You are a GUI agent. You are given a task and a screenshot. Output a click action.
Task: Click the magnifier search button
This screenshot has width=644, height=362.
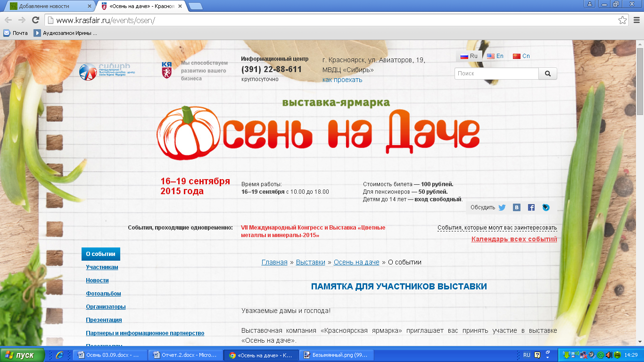(547, 74)
